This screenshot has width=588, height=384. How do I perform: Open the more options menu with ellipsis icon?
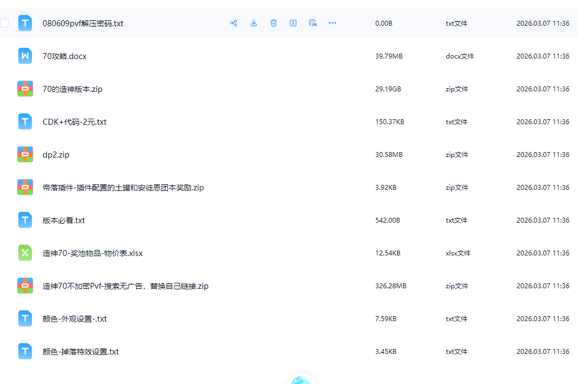(x=332, y=23)
